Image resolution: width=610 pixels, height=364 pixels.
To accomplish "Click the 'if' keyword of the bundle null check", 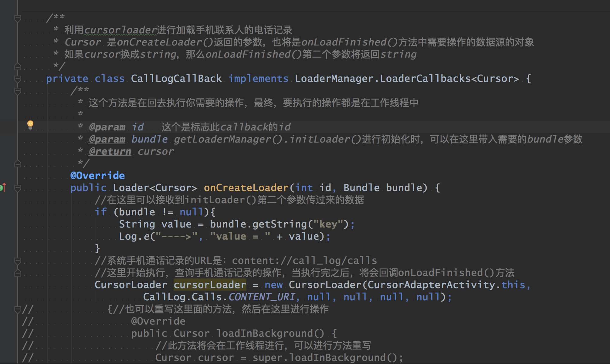I will pos(100,212).
